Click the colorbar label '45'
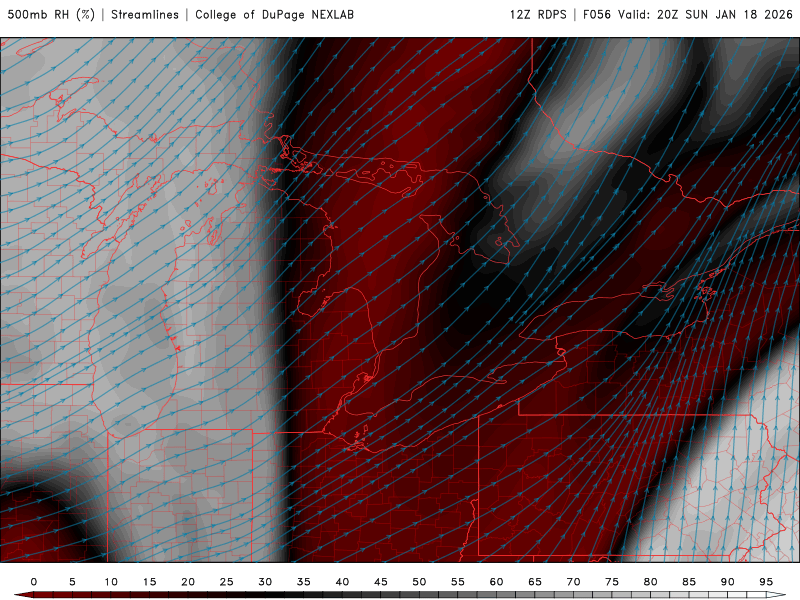Image resolution: width=800 pixels, height=600 pixels. pyautogui.click(x=381, y=582)
